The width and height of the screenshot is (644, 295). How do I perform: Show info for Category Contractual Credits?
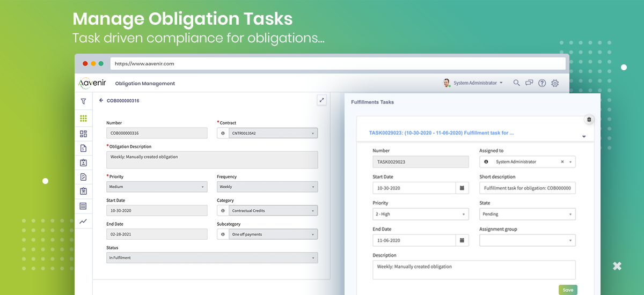(223, 211)
